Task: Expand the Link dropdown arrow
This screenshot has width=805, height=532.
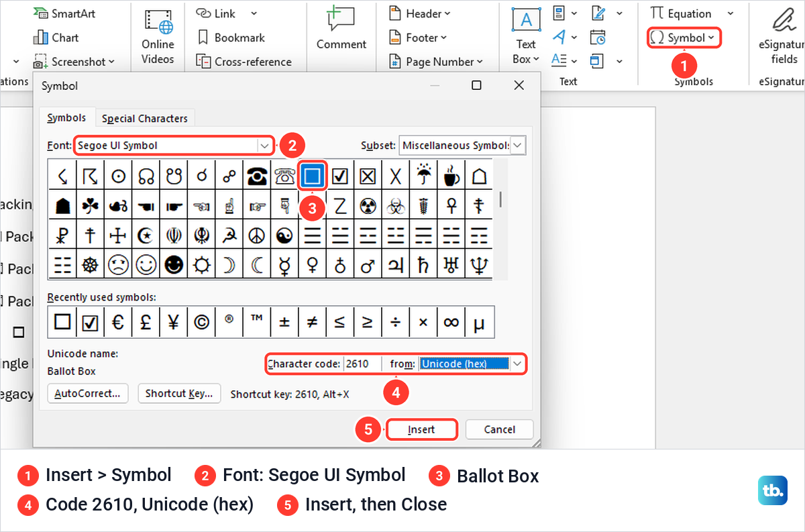Action: [254, 13]
